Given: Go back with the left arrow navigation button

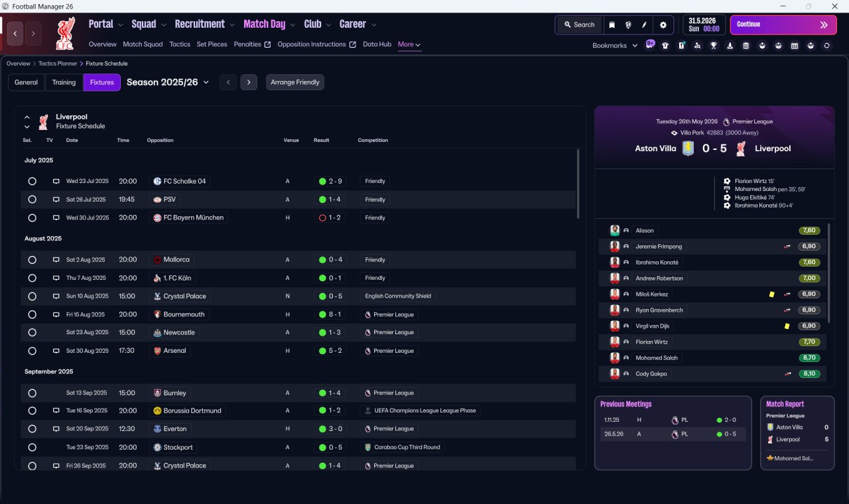Looking at the screenshot, I should click(x=15, y=33).
